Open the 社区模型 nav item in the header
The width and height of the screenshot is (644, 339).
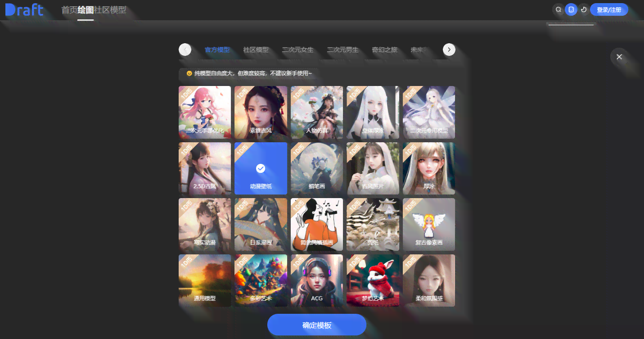point(110,10)
